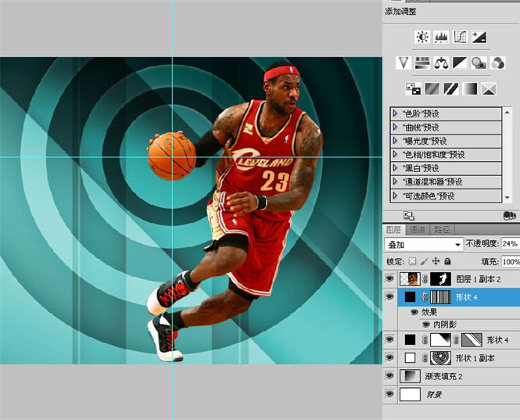Click the 渐变填充 2 gradient thumbnail

pos(410,376)
